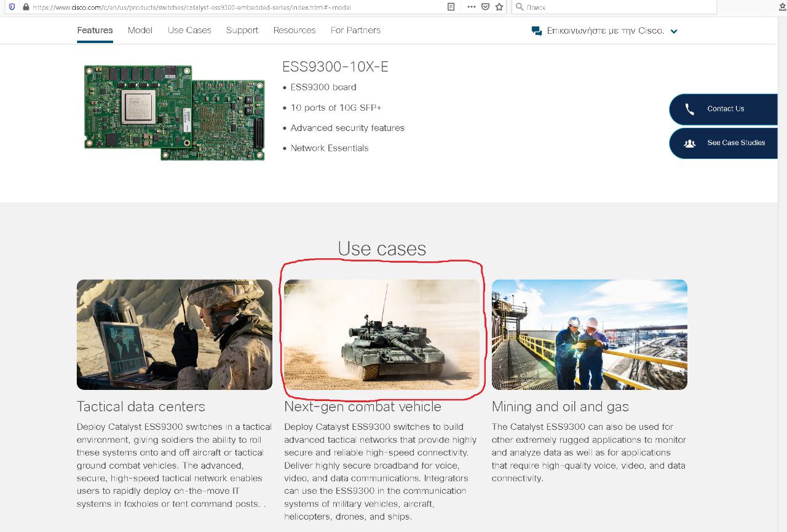Click the '10 ports of 10G SFP+' bullet

(336, 108)
